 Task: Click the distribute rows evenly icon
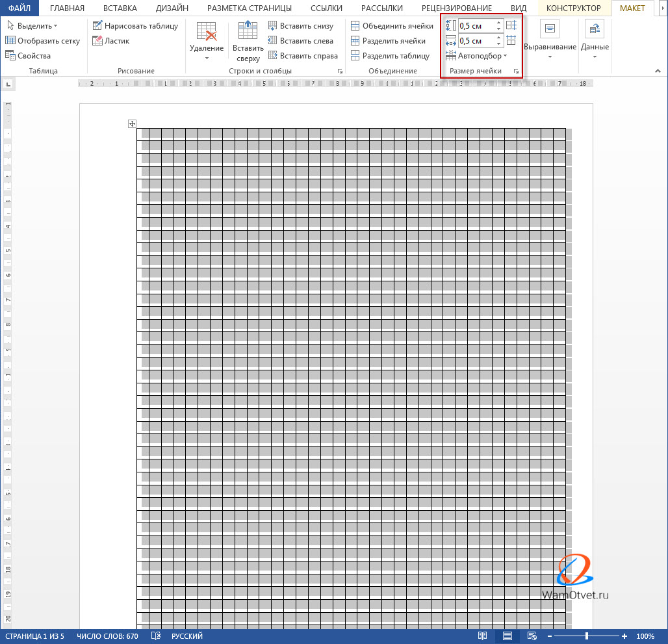[x=511, y=25]
